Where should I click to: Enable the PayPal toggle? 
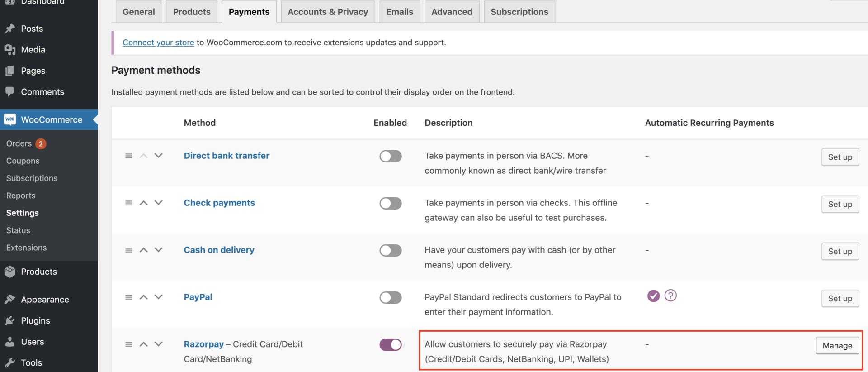click(391, 297)
